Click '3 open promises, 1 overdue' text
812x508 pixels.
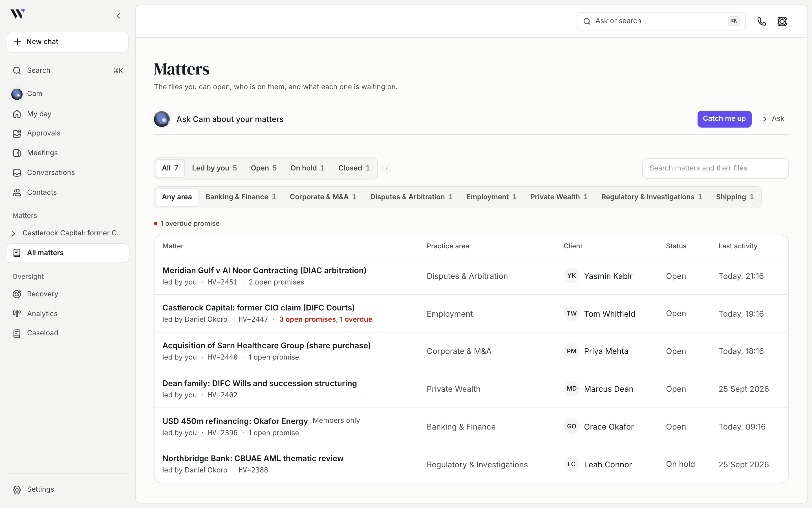tap(325, 319)
